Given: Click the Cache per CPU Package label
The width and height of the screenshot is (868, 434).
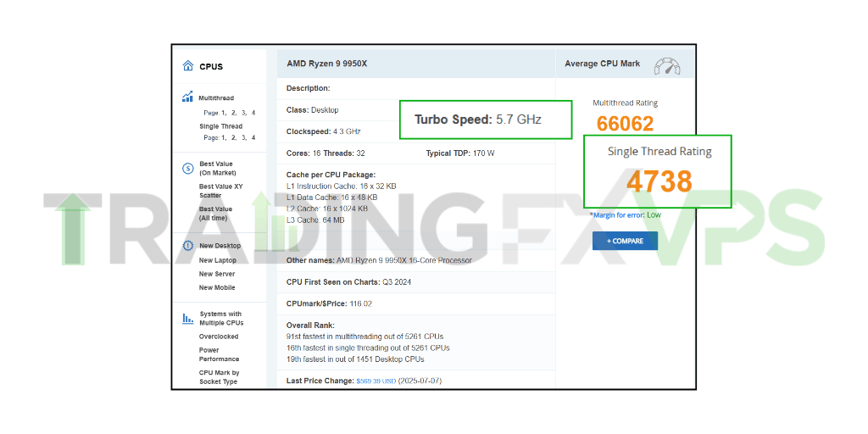Looking at the screenshot, I should click(x=331, y=175).
